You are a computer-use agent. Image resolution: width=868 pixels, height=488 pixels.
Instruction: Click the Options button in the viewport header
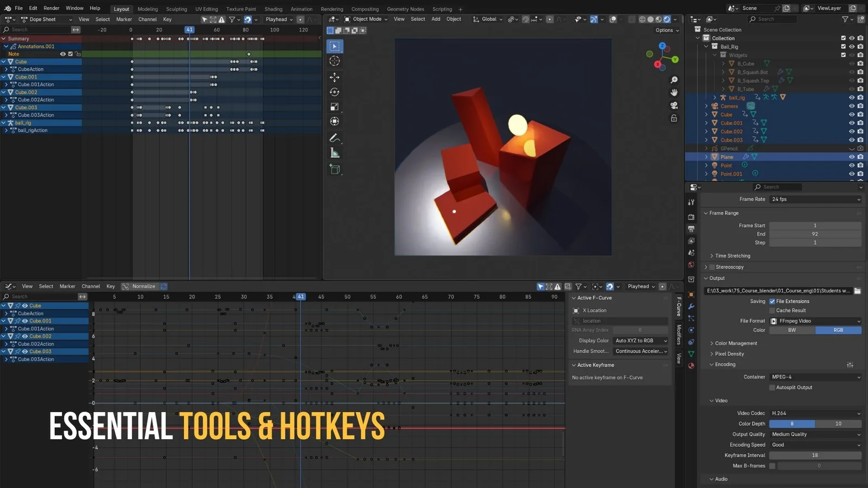pos(667,30)
